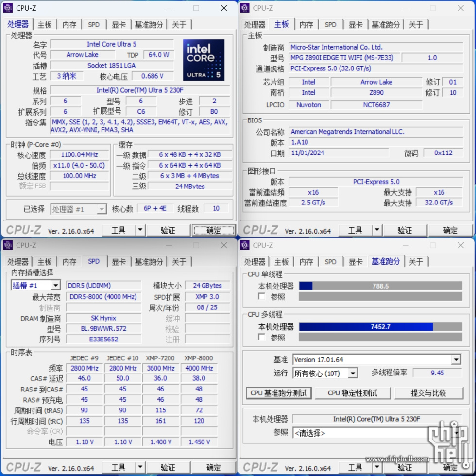
Task: Click the Intel Core Ultra 5 logo
Action: (x=204, y=60)
